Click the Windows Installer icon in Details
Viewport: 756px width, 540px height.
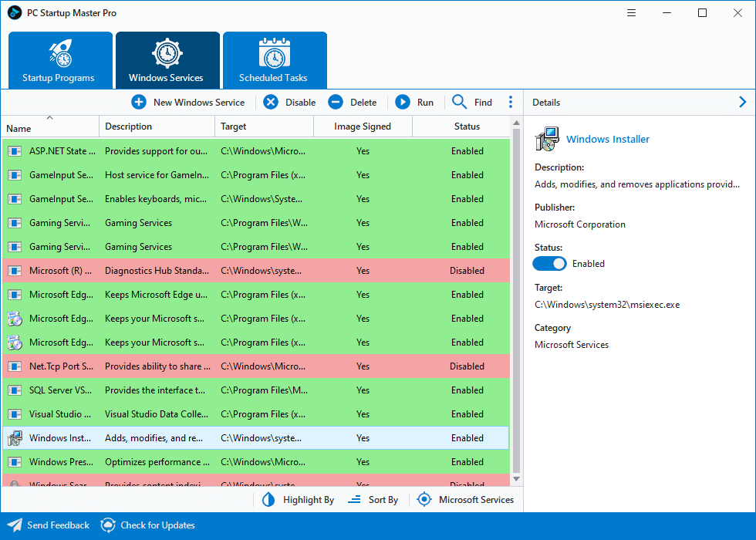click(x=547, y=140)
